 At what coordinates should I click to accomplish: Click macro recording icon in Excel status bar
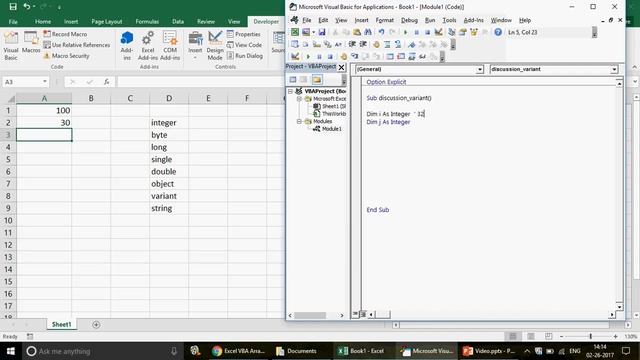[30, 336]
